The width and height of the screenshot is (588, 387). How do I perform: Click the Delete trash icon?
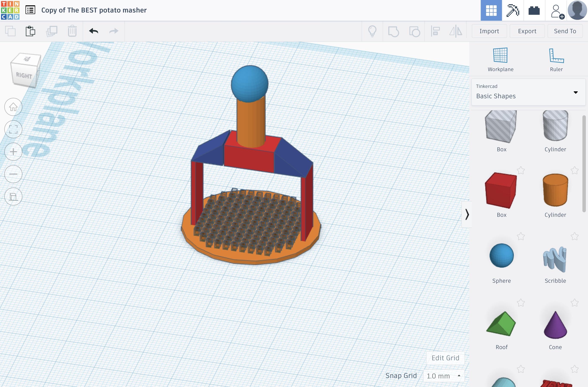(x=72, y=31)
